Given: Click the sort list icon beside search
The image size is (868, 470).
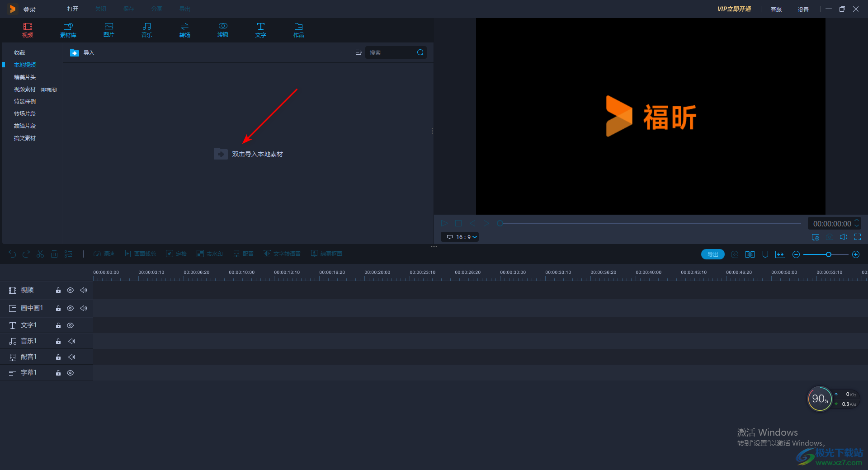Looking at the screenshot, I should pos(359,52).
